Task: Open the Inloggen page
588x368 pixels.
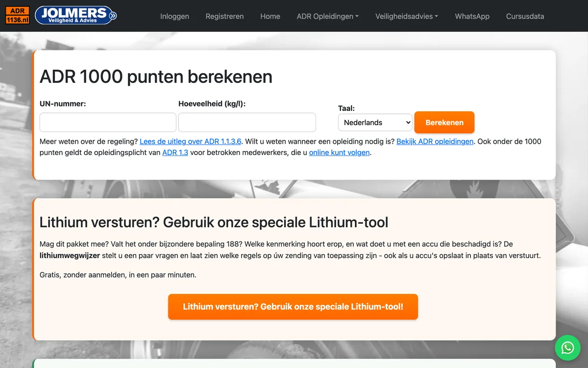Action: [x=174, y=16]
